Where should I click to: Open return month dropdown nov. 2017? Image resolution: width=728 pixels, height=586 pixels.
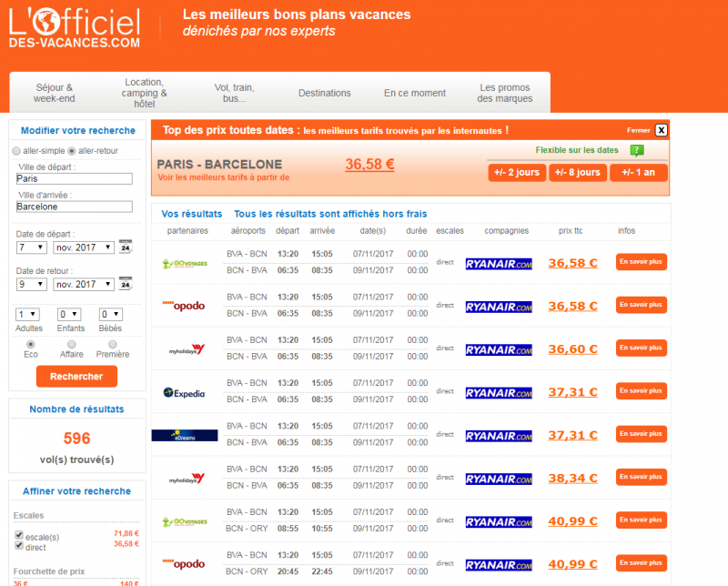[x=84, y=284]
